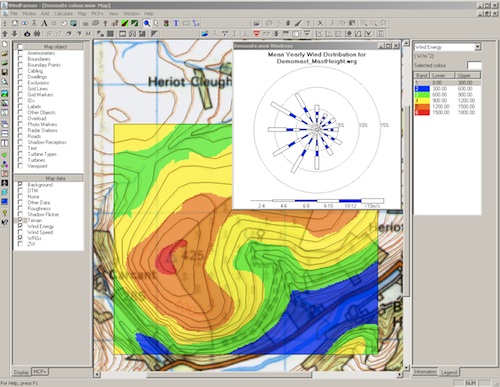
Task: Click the down arrow toolbar icon
Action: tap(15, 34)
